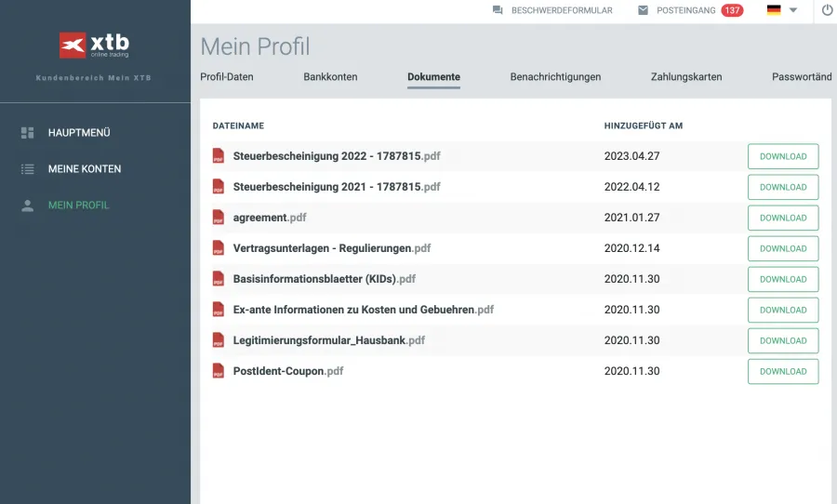Download Steuerbescheinigung 2022 document
Image resolution: width=837 pixels, height=504 pixels.
[783, 156]
